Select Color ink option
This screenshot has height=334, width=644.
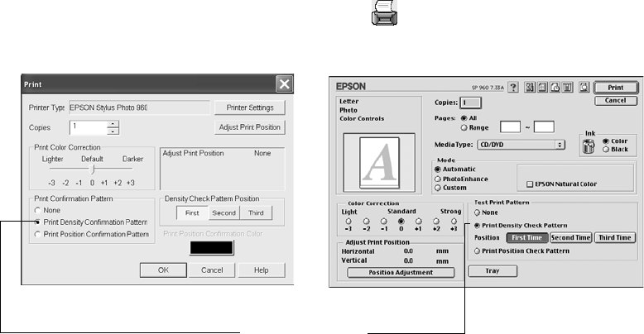[606, 141]
